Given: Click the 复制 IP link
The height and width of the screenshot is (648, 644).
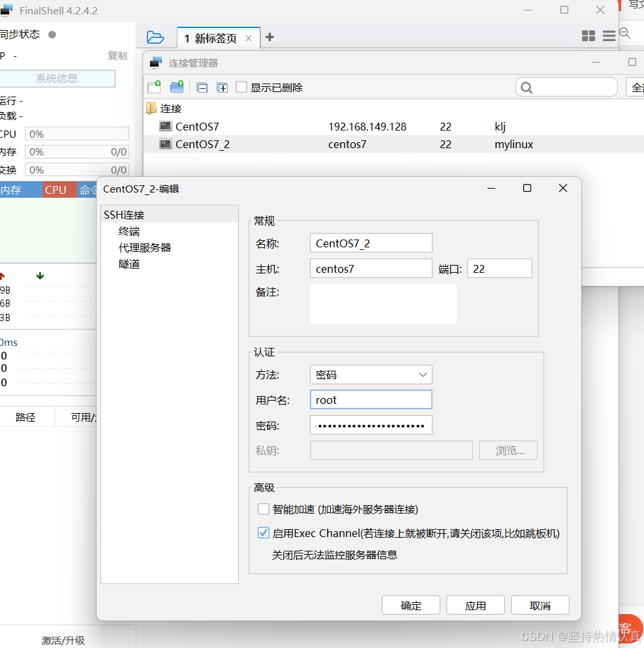Looking at the screenshot, I should coord(117,55).
